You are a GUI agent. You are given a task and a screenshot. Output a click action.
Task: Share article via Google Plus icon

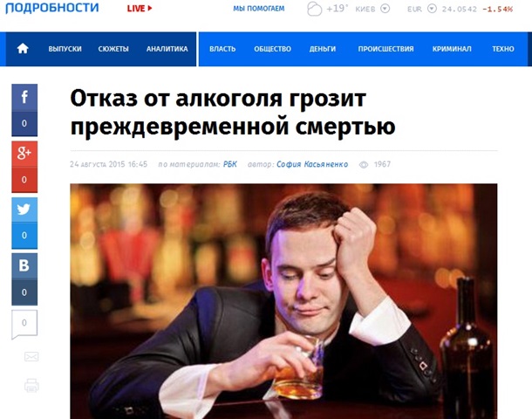(x=24, y=154)
